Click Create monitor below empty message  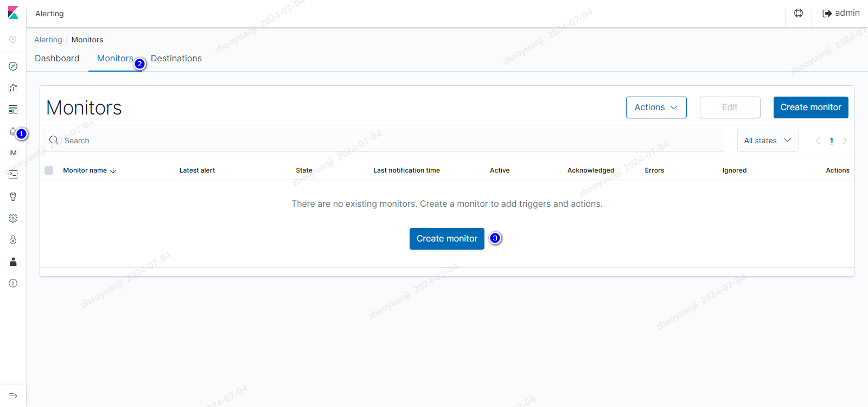click(447, 239)
